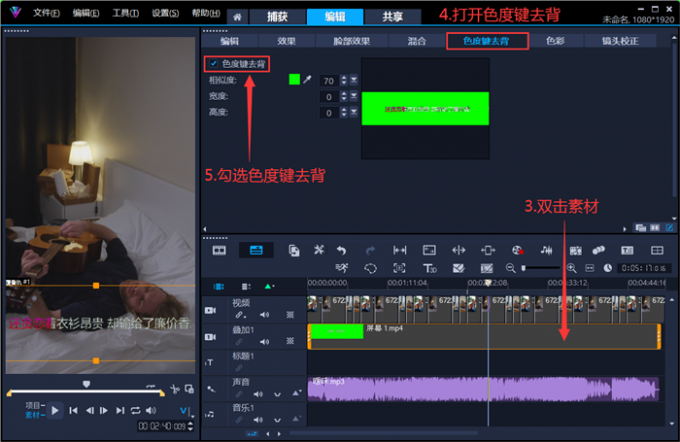Screen dimensions: 680x442
Task: Open the 工具 Tools menu
Action: click(125, 13)
